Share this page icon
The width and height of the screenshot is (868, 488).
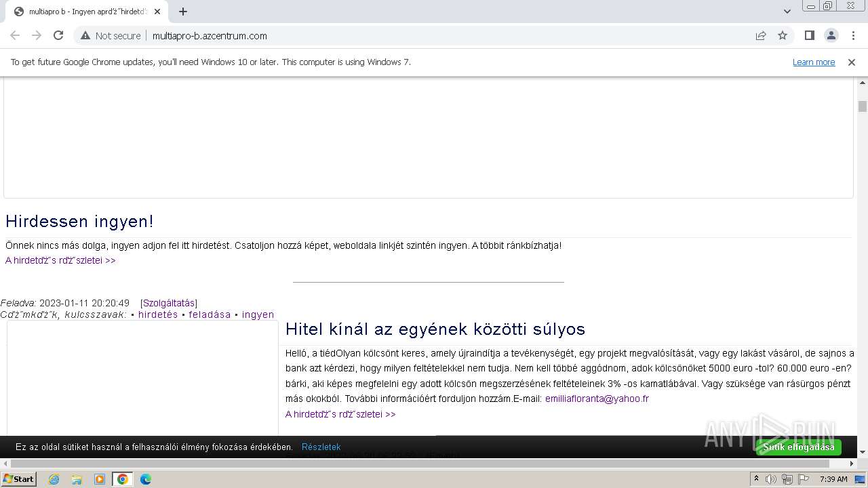pos(761,36)
